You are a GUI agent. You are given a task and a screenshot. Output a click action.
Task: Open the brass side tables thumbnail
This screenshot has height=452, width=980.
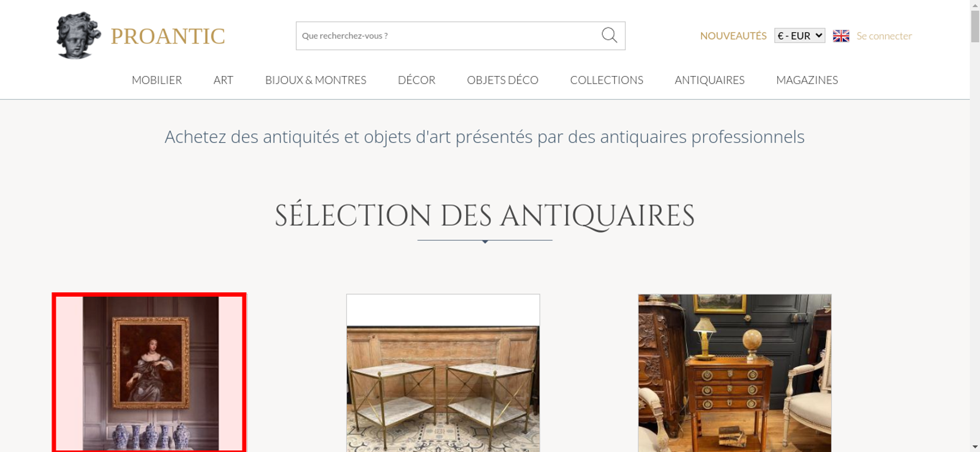pyautogui.click(x=443, y=373)
